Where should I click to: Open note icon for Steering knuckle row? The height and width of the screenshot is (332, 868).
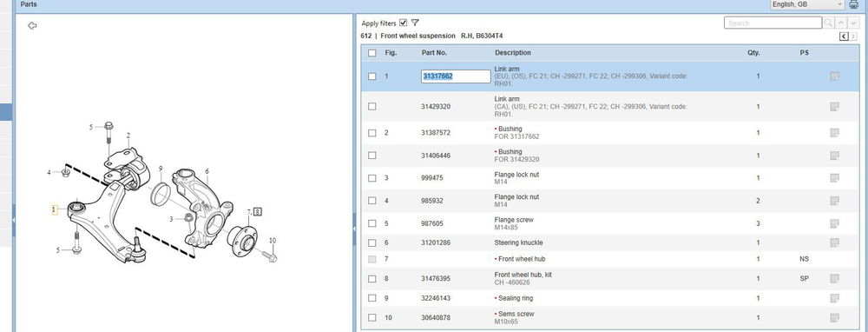pos(835,242)
